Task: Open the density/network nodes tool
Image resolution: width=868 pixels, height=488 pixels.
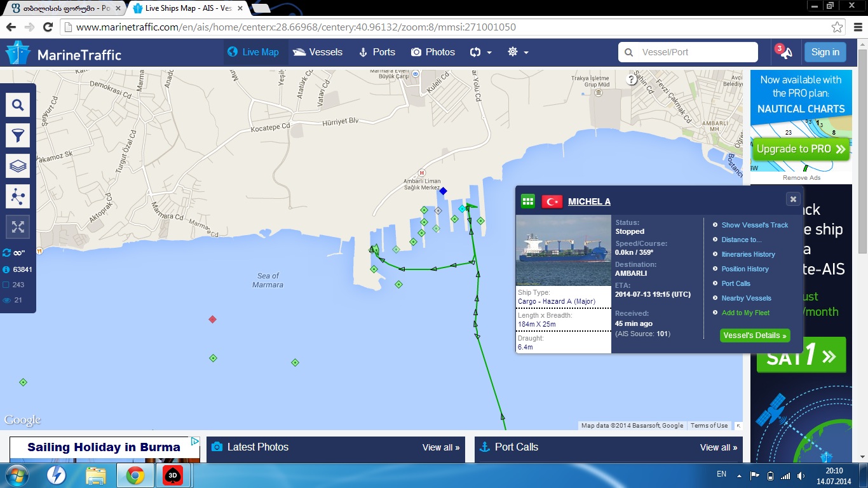Action: (18, 196)
